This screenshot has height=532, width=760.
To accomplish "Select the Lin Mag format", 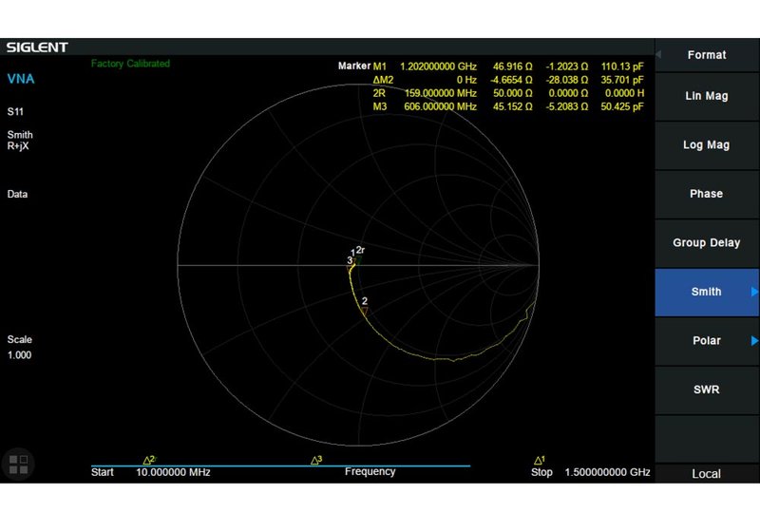I will 706,96.
